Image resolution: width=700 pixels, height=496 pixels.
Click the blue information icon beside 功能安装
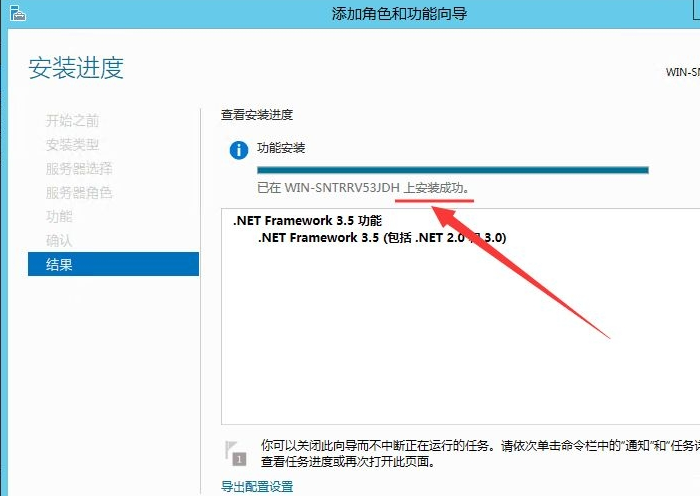point(238,151)
